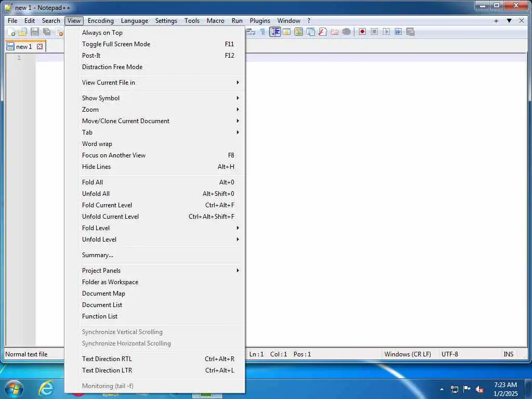Show hidden tray icons arrow
This screenshot has height=399, width=532.
442,389
